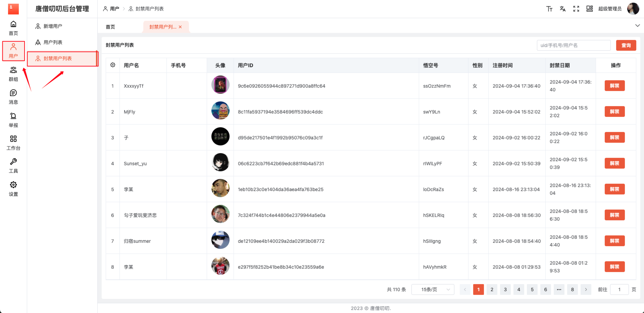644x313 pixels.
Task: Switch to the 首页 tab
Action: tap(110, 27)
